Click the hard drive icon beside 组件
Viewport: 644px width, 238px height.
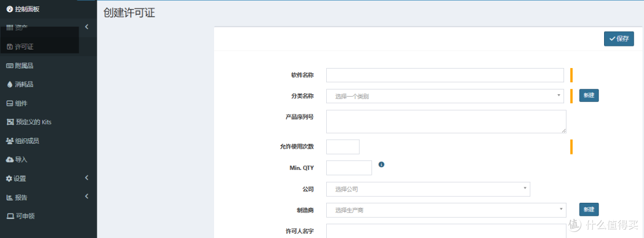coord(10,103)
